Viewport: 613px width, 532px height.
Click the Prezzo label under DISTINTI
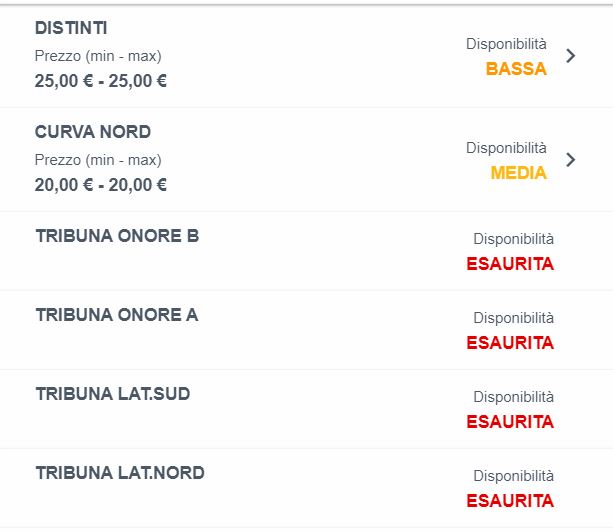coord(97,56)
